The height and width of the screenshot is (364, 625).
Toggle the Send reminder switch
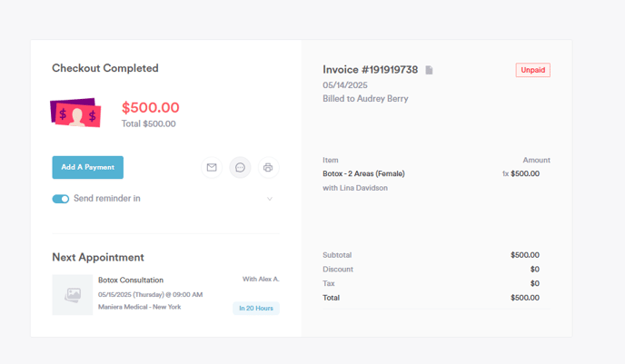coord(61,199)
